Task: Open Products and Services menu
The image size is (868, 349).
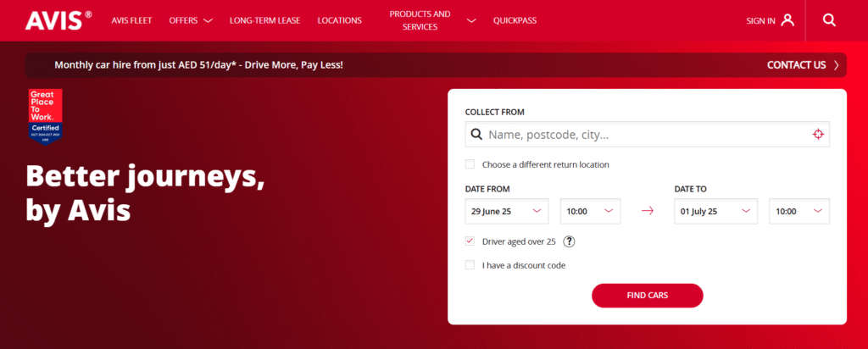Action: pos(420,20)
